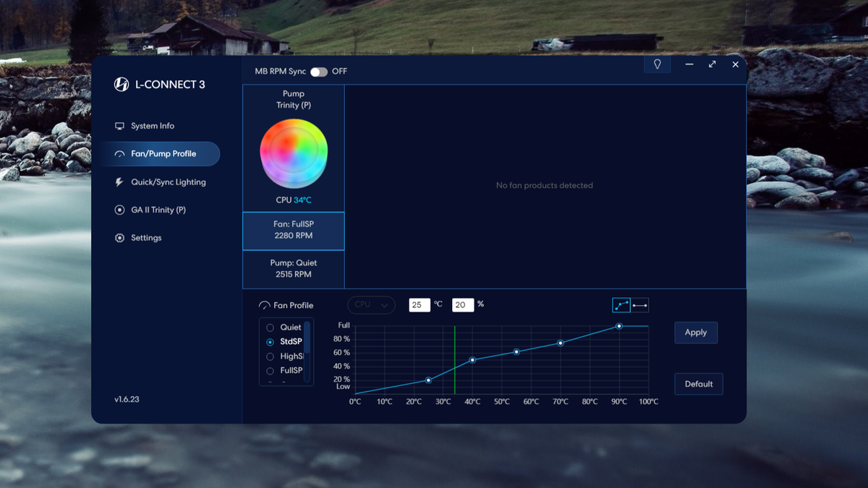Click the L-CONNECT 3 logo icon
This screenshot has width=868, height=488.
point(122,85)
